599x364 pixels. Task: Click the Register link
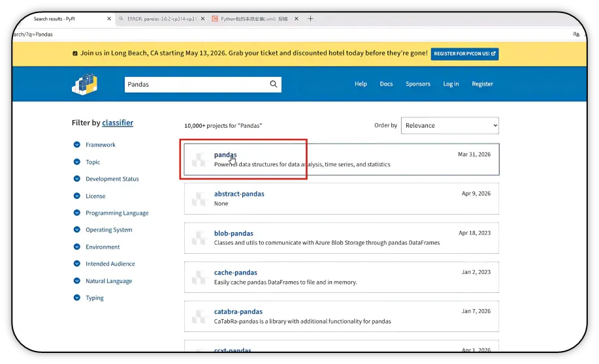[x=482, y=84]
